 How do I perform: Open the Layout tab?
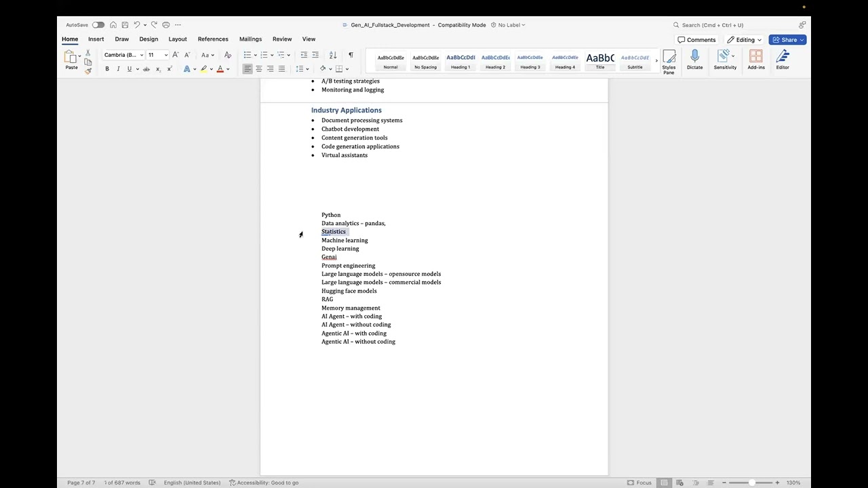(178, 39)
